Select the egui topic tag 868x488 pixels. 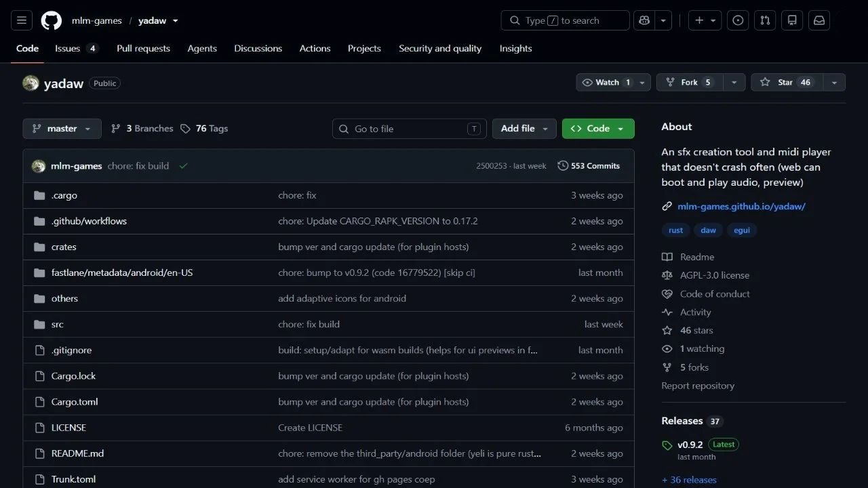point(742,230)
